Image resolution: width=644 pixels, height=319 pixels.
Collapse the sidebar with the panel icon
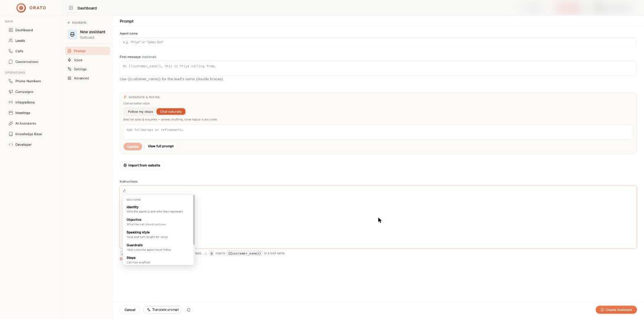pos(71,8)
